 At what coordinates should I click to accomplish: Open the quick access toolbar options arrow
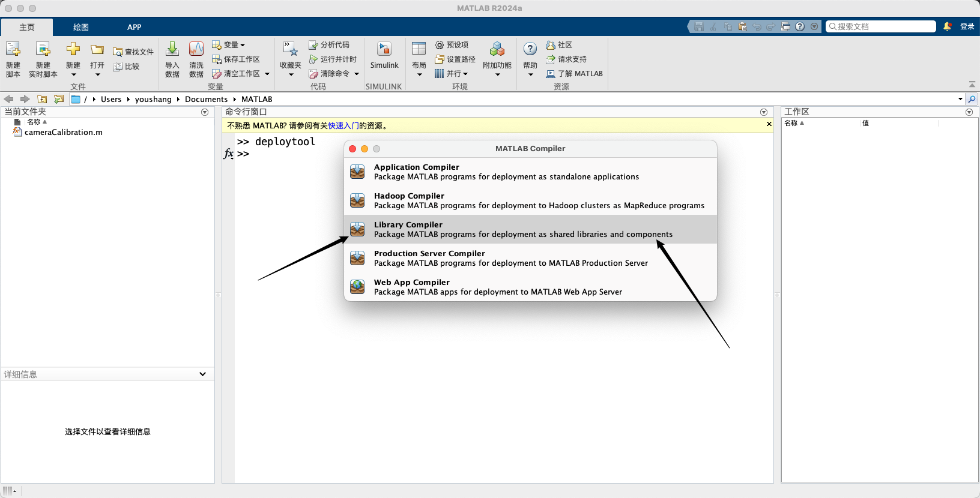coord(814,26)
